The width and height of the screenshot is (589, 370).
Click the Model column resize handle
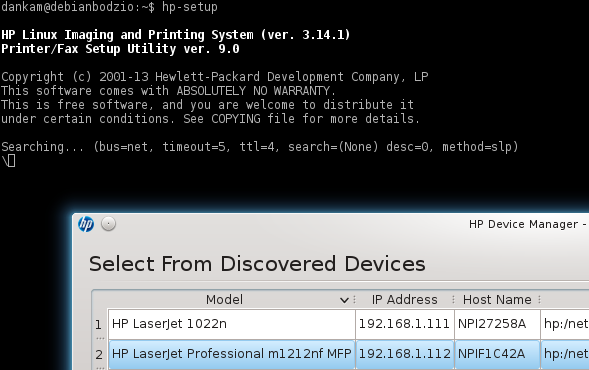pos(355,300)
